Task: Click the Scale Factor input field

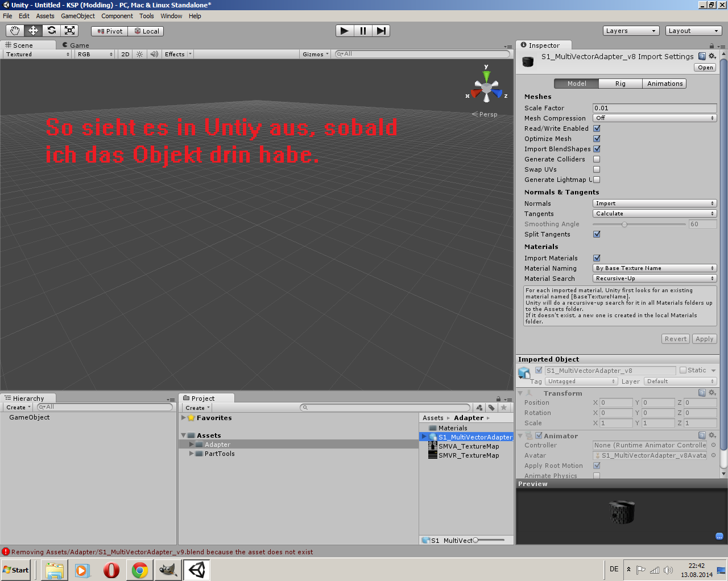Action: point(654,108)
